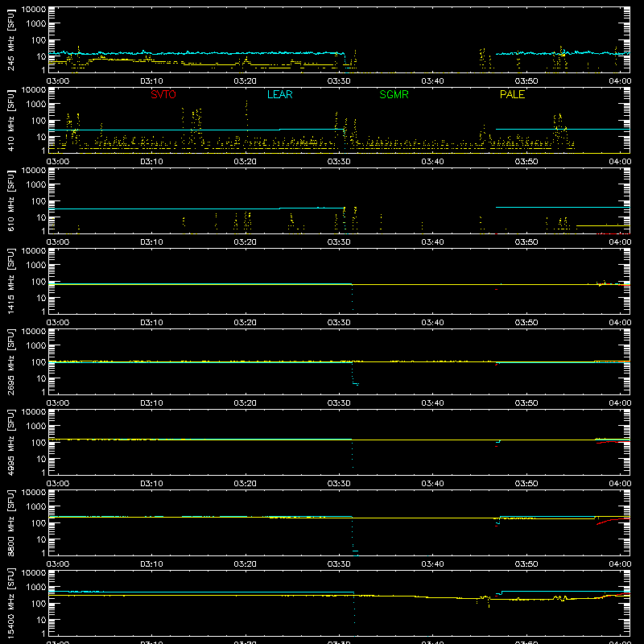This screenshot has width=644, height=644.
Task: Click 03:20 tick label of 410 MHz panel
Action: click(x=246, y=162)
